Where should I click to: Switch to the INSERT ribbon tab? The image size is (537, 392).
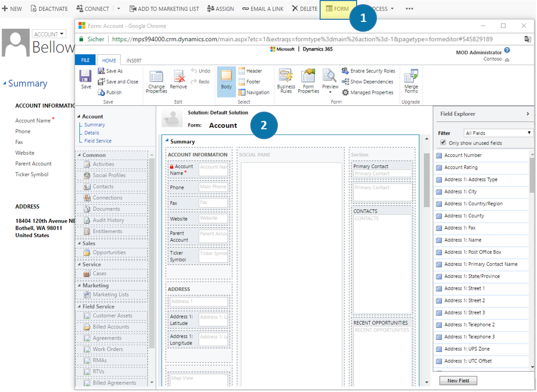point(133,60)
